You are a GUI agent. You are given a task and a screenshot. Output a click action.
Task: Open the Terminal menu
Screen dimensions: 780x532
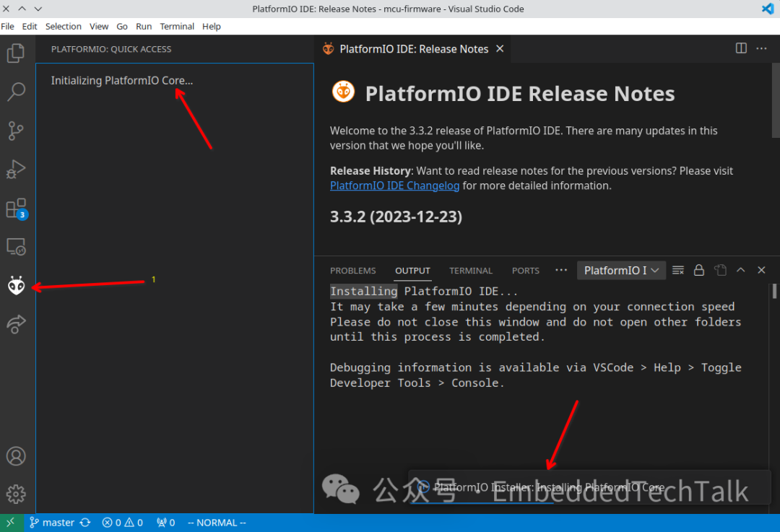177,26
